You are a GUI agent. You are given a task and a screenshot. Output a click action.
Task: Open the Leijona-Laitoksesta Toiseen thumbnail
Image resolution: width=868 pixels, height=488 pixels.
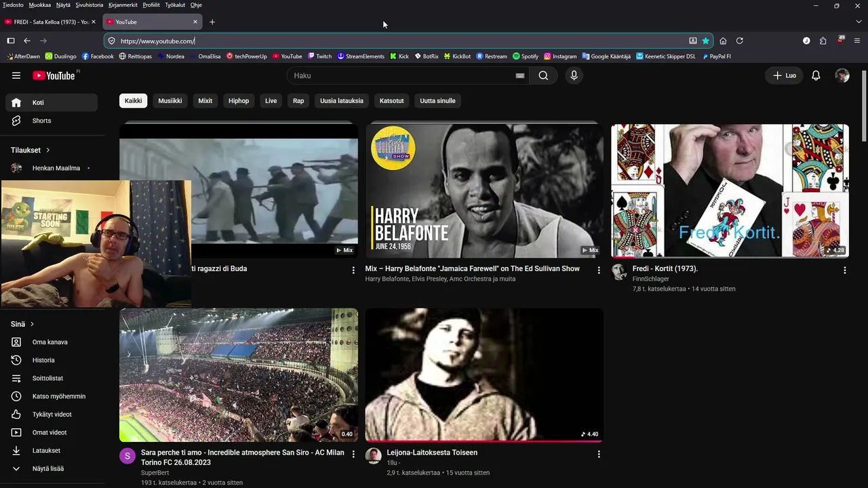point(484,375)
